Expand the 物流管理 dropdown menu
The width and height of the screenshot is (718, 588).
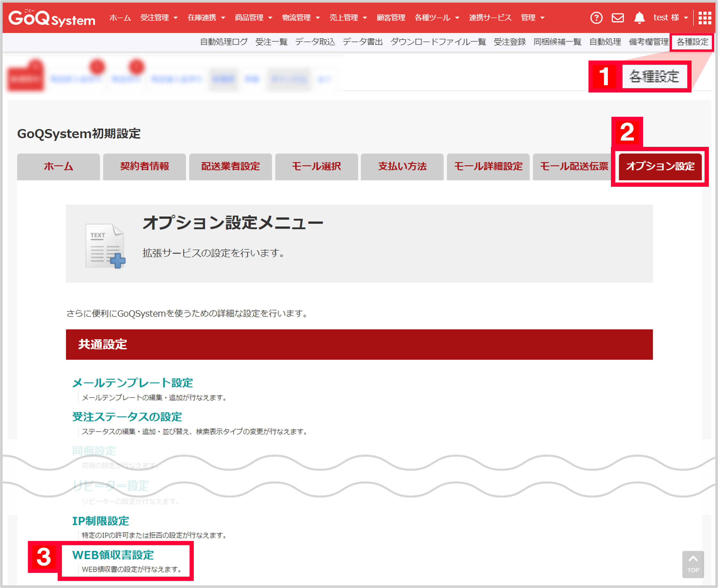click(x=301, y=17)
